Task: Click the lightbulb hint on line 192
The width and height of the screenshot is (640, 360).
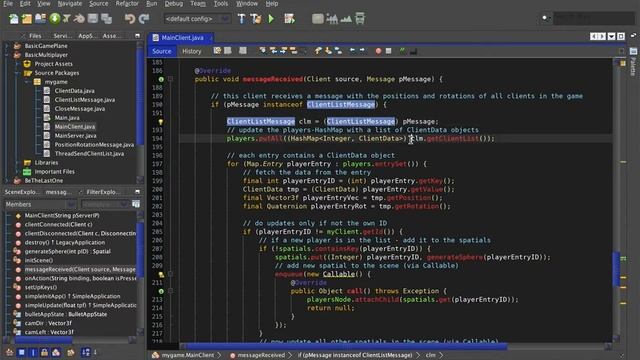Action: (161, 122)
